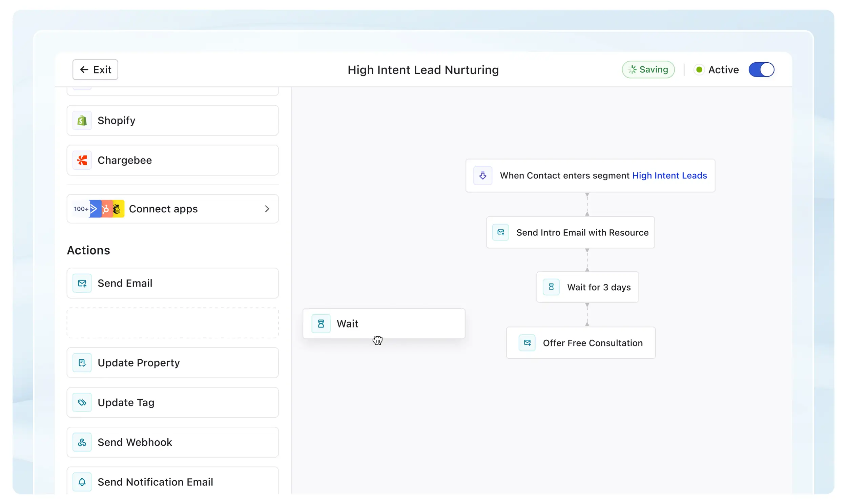Click the Shopify bag icon

[x=82, y=120]
